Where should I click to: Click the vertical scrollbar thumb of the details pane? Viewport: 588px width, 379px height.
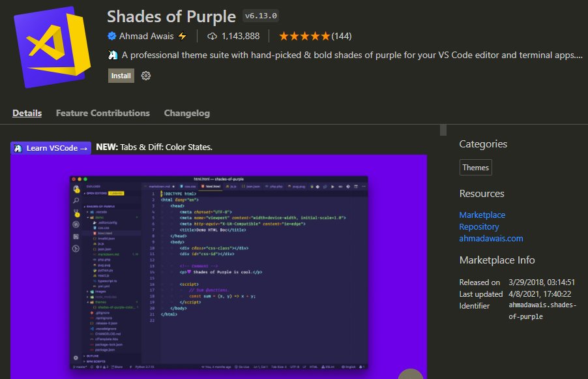coord(443,130)
